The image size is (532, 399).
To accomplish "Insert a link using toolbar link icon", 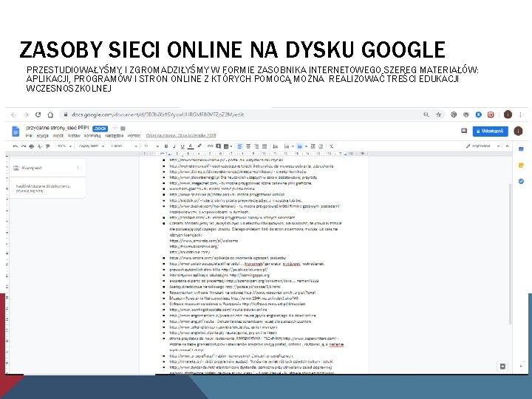I will [x=211, y=146].
